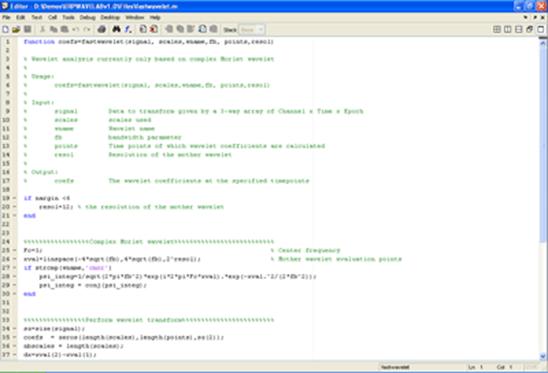Save the file with the disk icon
Screen dimensions: 548x373
27,29
